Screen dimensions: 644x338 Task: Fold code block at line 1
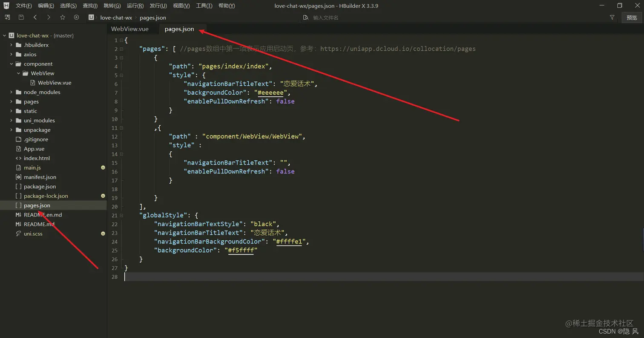121,40
